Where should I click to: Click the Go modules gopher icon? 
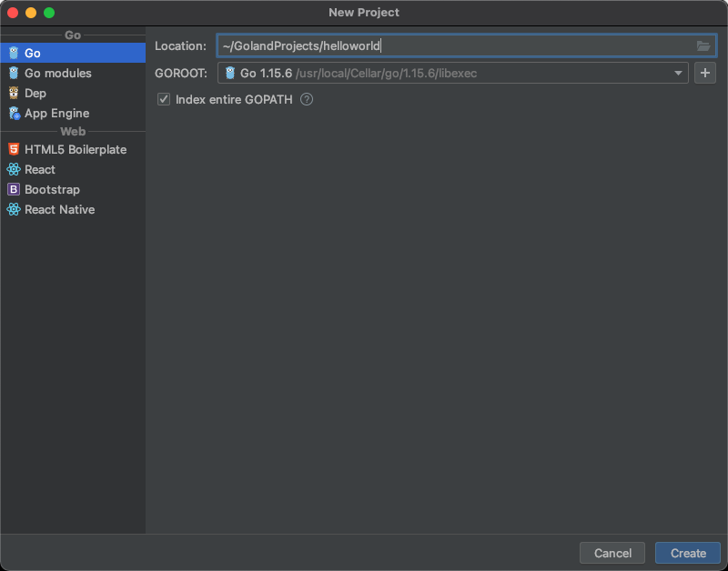[14, 73]
